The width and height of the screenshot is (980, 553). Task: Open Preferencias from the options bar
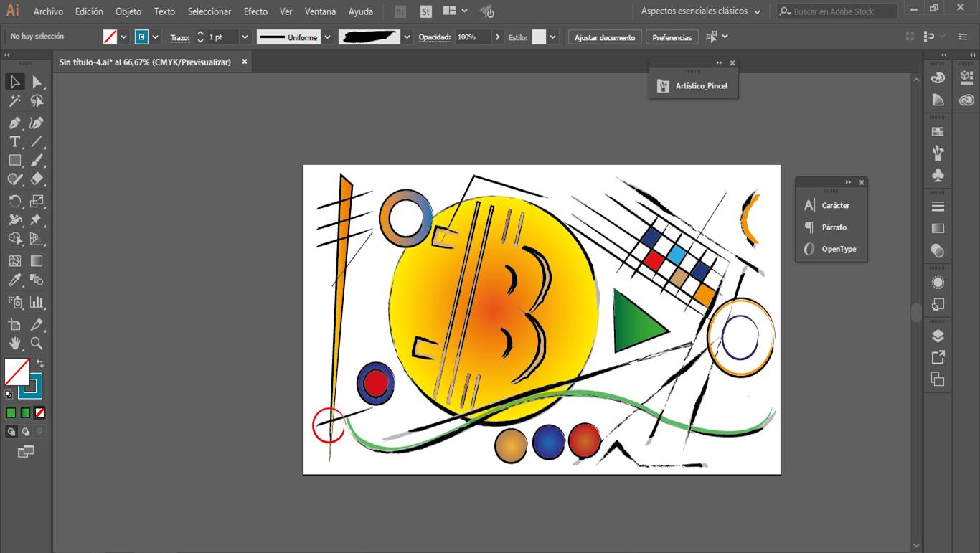coord(672,36)
